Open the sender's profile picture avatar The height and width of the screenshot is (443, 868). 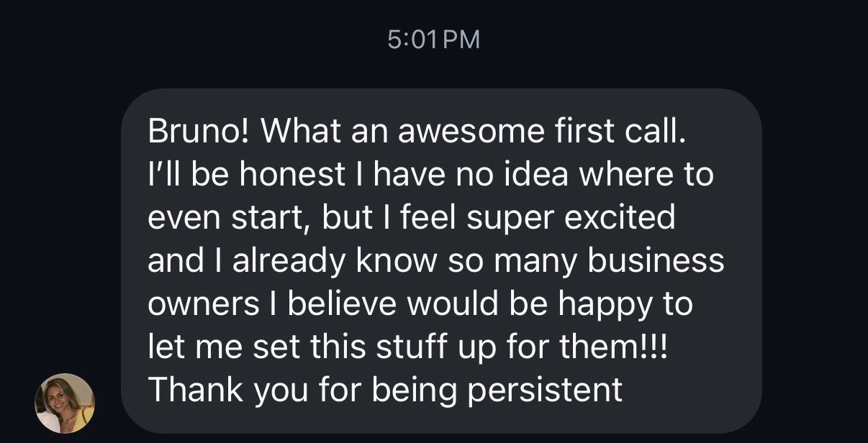coord(64,403)
